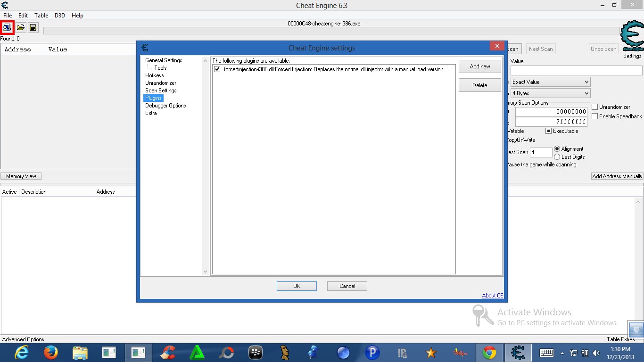This screenshot has height=362, width=644.
Task: Open the D3D menu
Action: [59, 15]
